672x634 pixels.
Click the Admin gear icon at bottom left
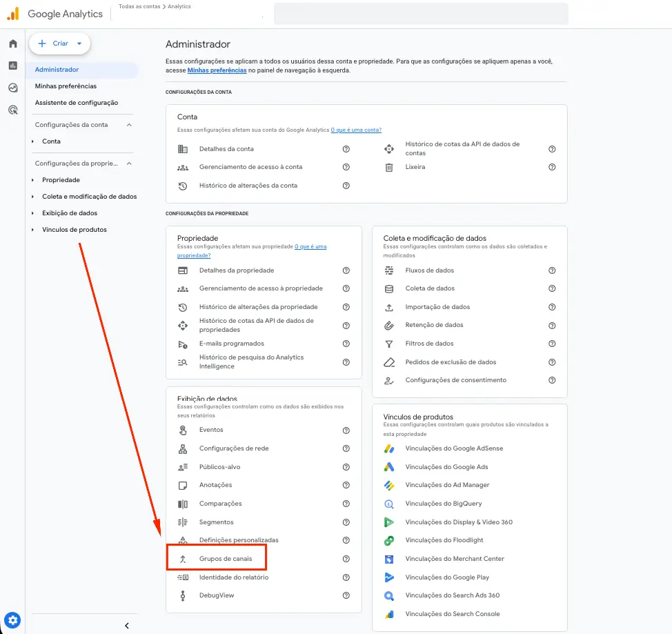coord(13,620)
